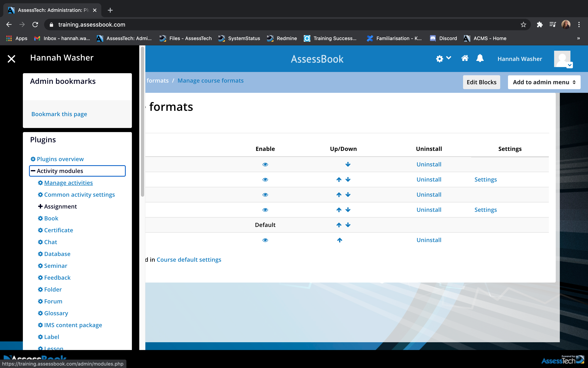Open a new browser tab

click(x=110, y=10)
